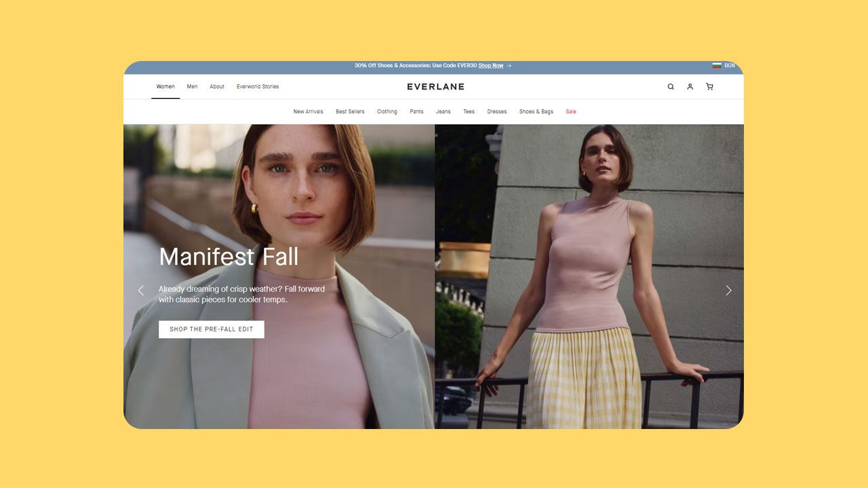The image size is (868, 488).
Task: Open Best Sellers category
Action: click(350, 112)
